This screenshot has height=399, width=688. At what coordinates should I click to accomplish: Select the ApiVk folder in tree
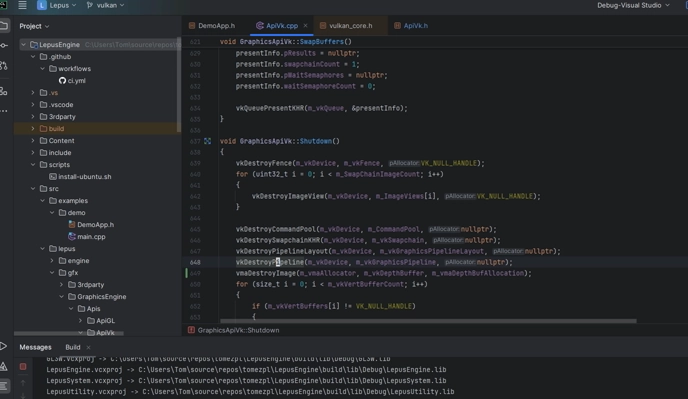(x=100, y=332)
